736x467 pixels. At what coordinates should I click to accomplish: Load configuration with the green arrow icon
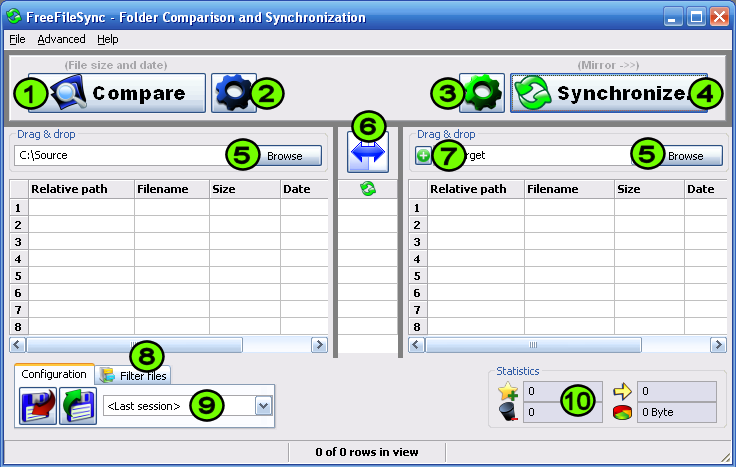pyautogui.click(x=78, y=406)
